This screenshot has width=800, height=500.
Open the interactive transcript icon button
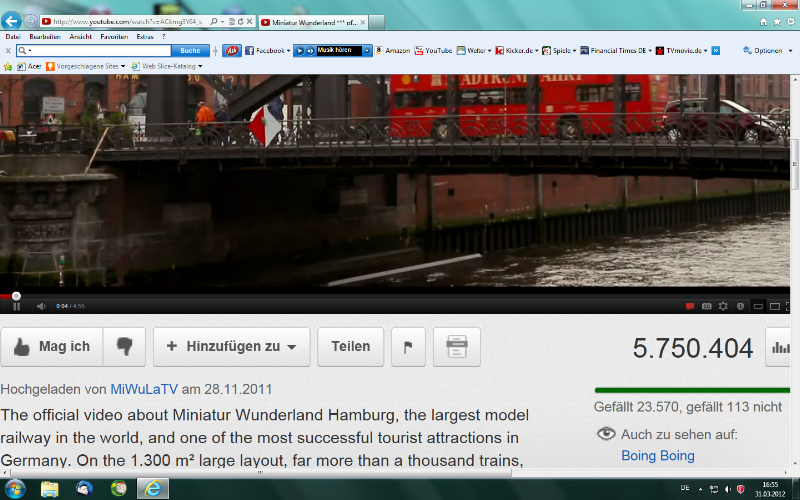(x=457, y=347)
